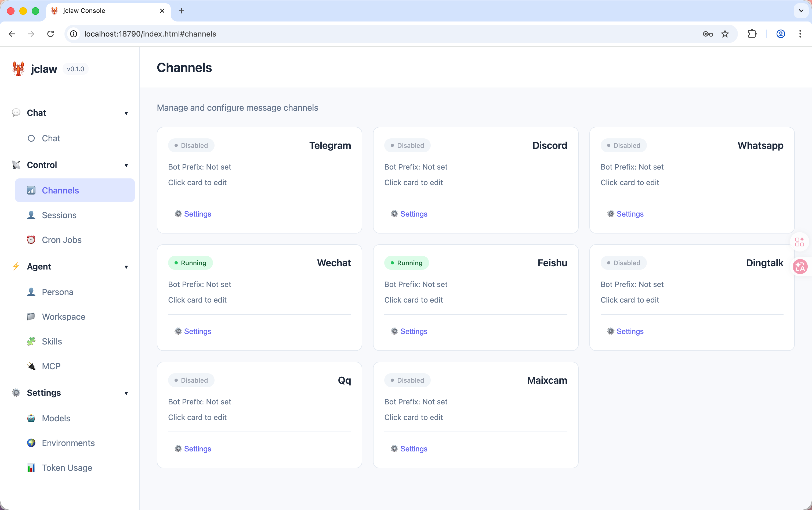Open Token Usage page
The height and width of the screenshot is (510, 812).
(x=75, y=468)
